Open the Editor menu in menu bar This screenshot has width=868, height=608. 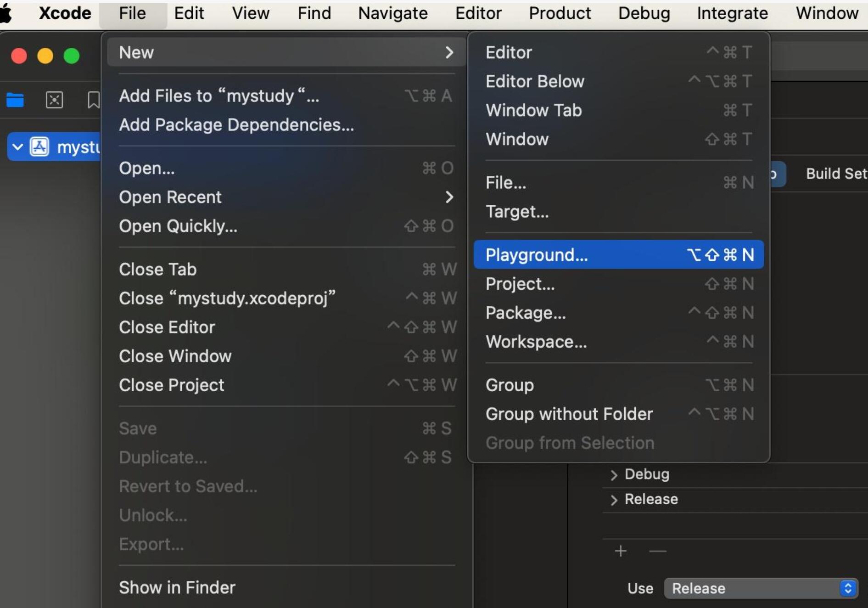coord(478,13)
